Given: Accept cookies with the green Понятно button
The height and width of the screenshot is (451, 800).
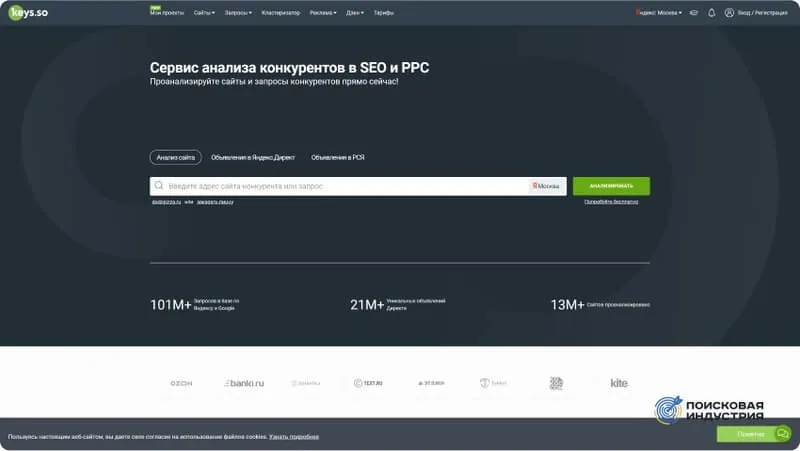Looking at the screenshot, I should [747, 434].
